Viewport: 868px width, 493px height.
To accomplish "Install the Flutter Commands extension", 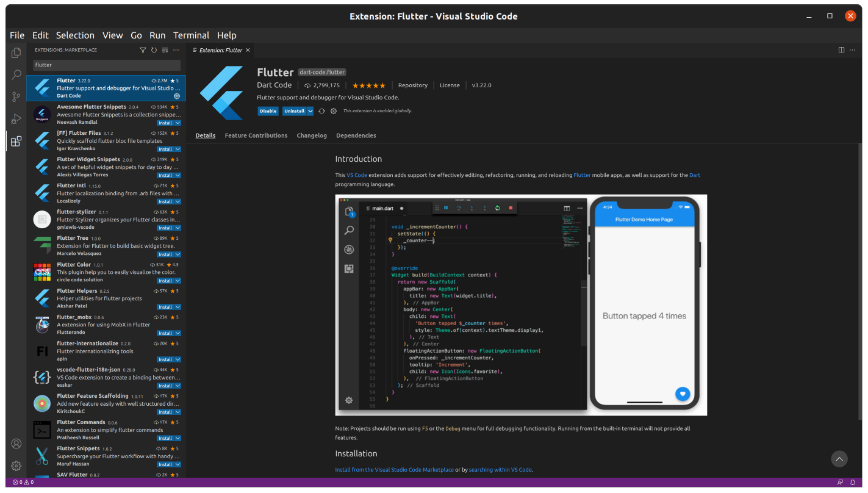I will (165, 438).
